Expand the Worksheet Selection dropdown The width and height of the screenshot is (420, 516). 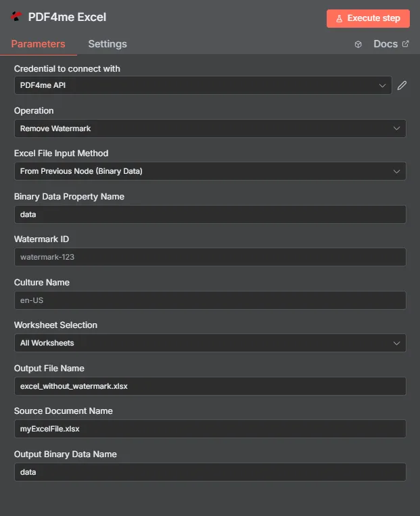210,343
